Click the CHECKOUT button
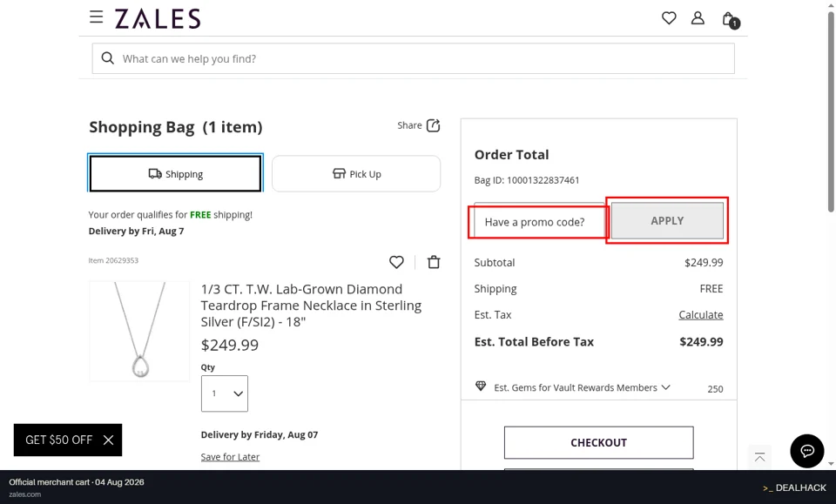 click(x=599, y=442)
